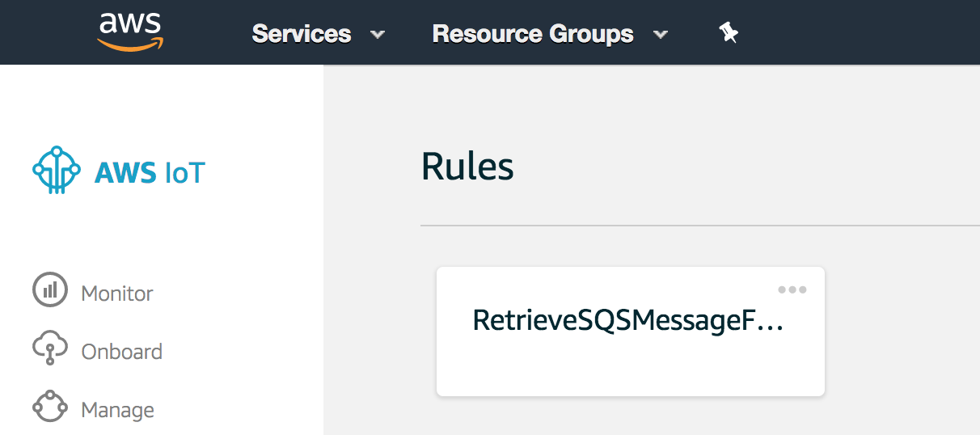Open the Resource Groups menu

point(533,34)
